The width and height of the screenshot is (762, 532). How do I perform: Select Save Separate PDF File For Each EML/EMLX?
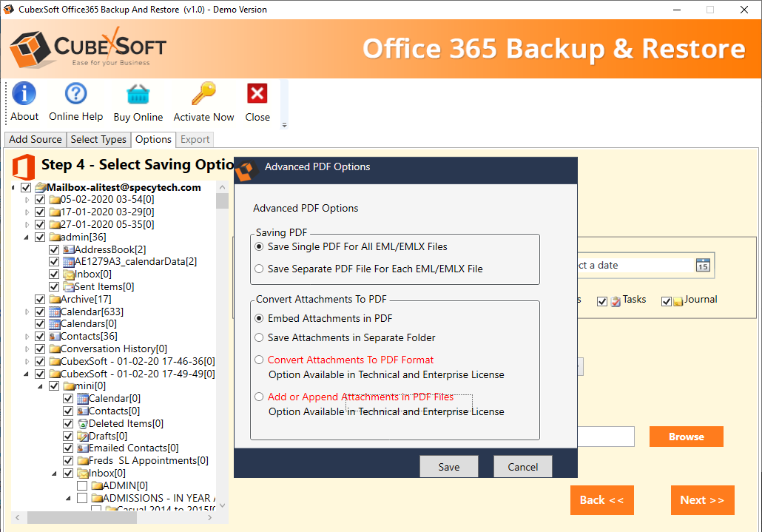(259, 269)
